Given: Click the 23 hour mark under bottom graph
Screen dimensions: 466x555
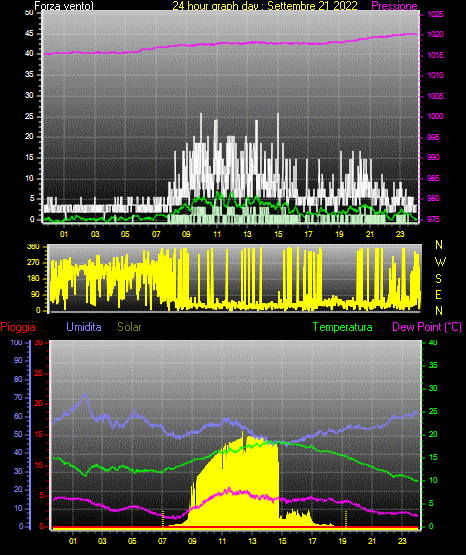Looking at the screenshot, I should pos(402,541).
